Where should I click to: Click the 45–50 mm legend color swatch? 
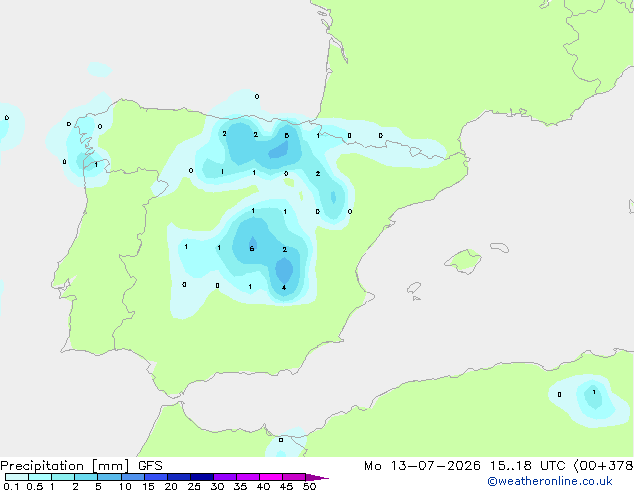click(294, 477)
